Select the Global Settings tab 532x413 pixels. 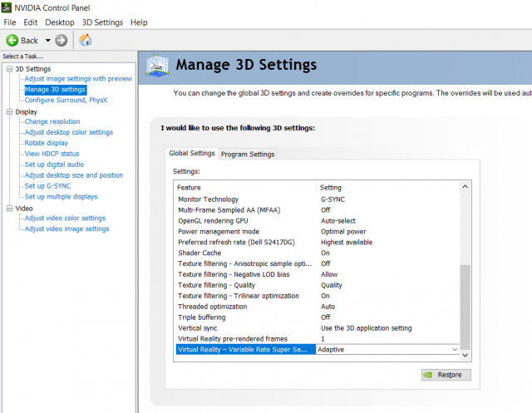click(x=192, y=153)
